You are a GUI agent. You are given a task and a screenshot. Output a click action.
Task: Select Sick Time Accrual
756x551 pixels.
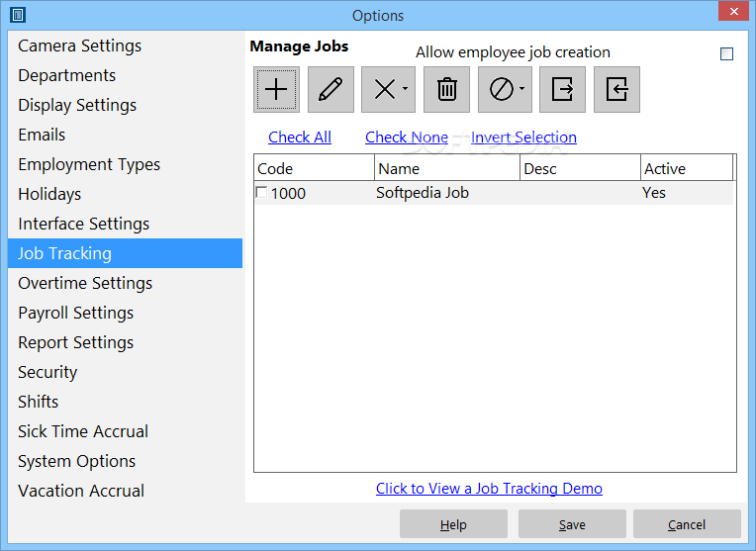pos(125,431)
